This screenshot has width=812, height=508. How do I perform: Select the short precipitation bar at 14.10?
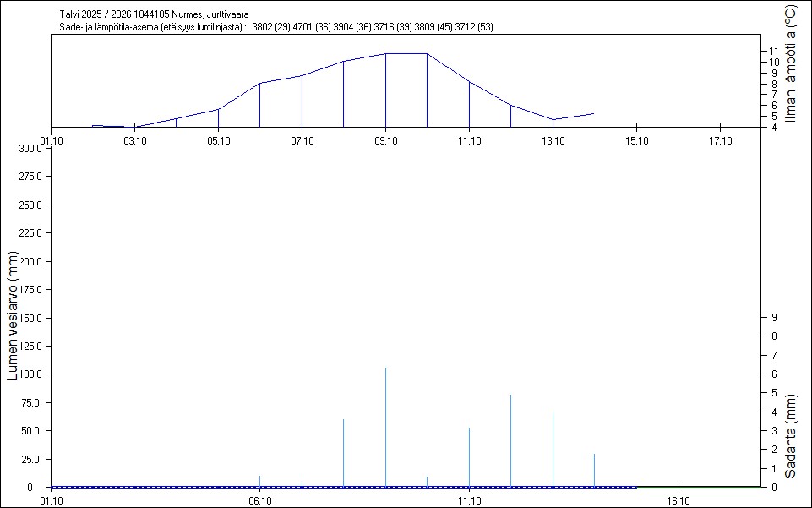pos(594,470)
